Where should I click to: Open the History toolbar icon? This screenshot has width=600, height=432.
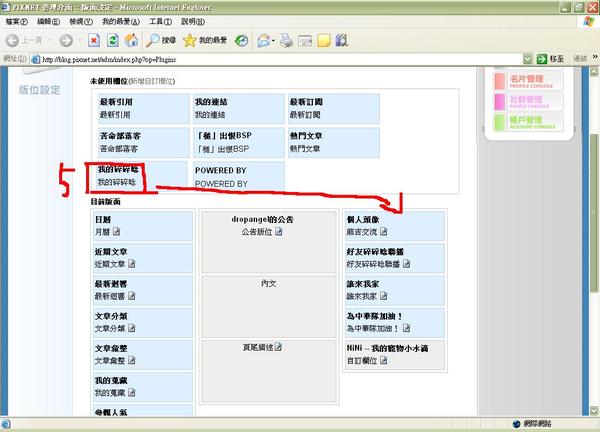(241, 40)
